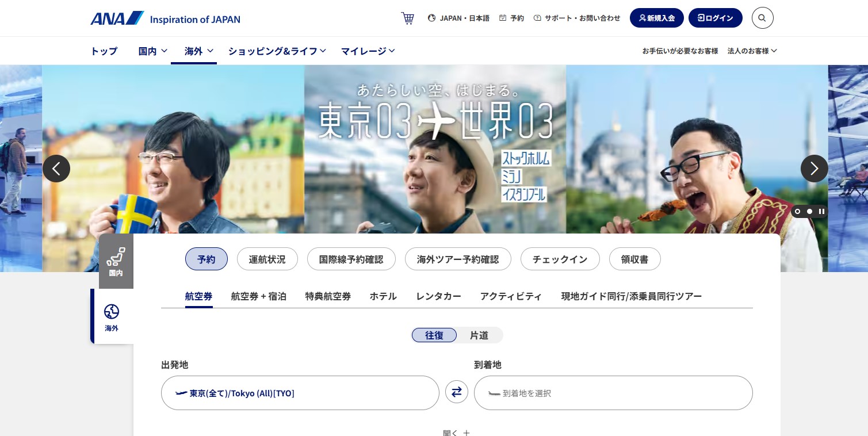Viewport: 868px width, 436px height.
Task: Open the チェックイン tab
Action: 560,259
